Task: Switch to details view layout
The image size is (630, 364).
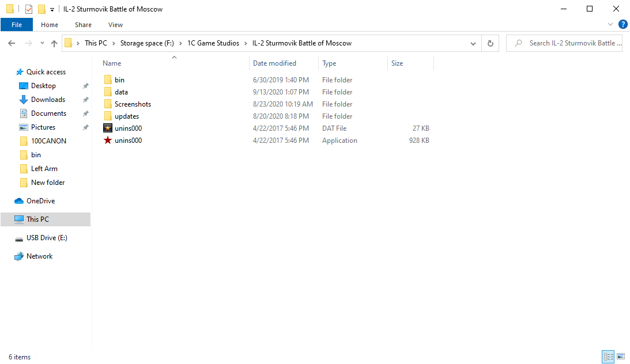Action: [x=608, y=357]
